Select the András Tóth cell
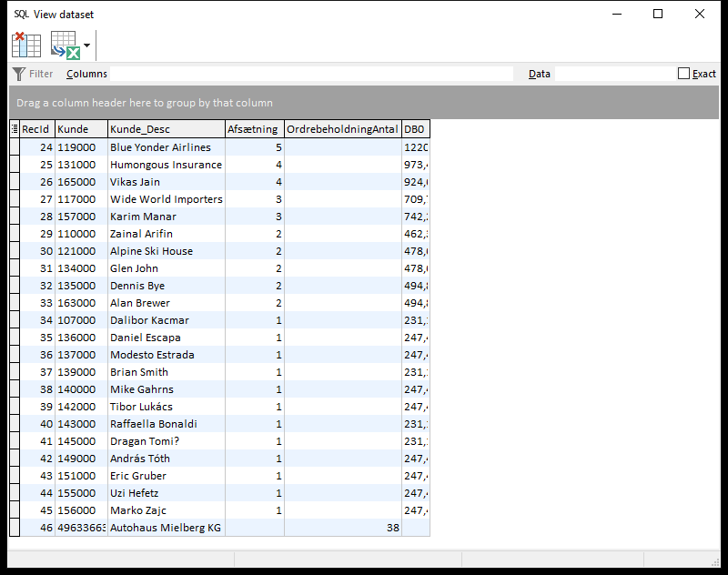This screenshot has height=575, width=728. pyautogui.click(x=167, y=459)
